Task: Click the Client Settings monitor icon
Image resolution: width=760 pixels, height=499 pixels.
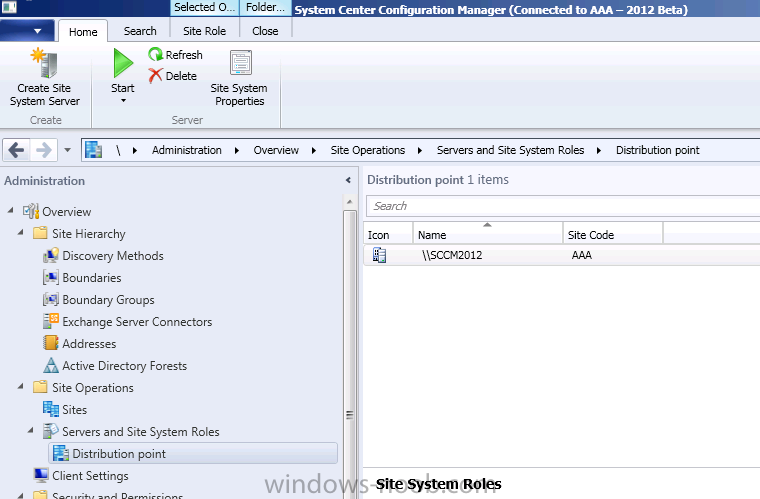Action: 41,475
